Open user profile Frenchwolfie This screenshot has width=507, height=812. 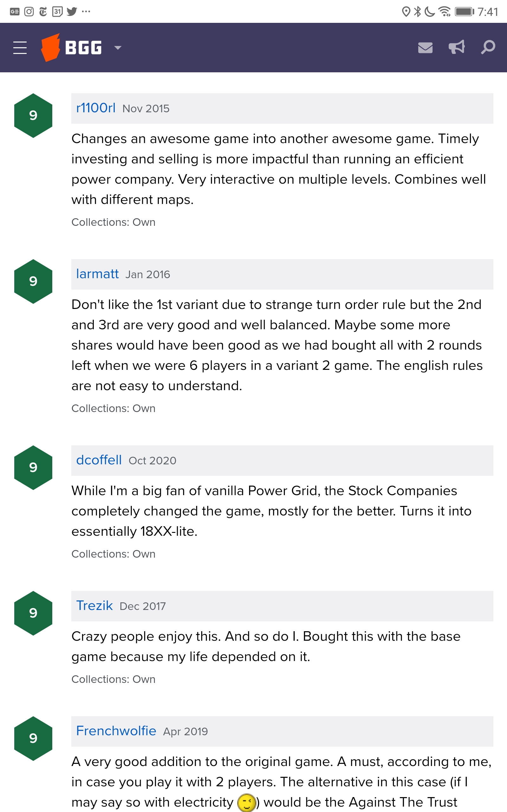coord(116,731)
